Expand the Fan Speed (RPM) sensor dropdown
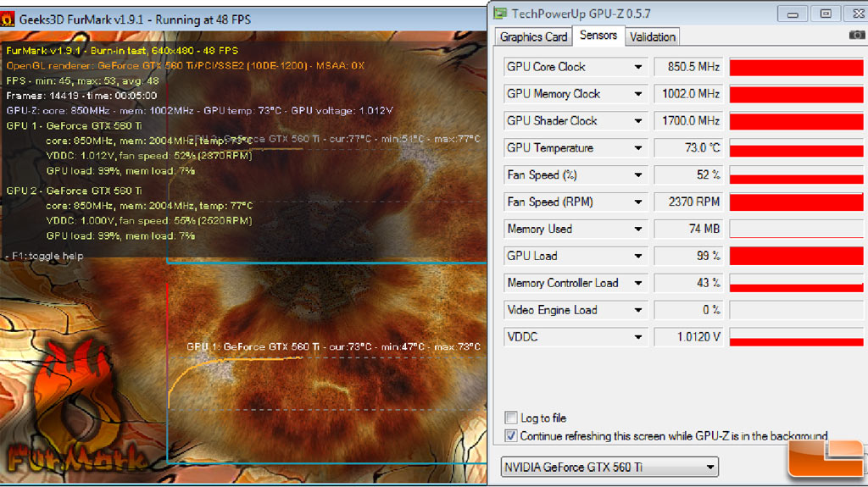 (x=638, y=202)
